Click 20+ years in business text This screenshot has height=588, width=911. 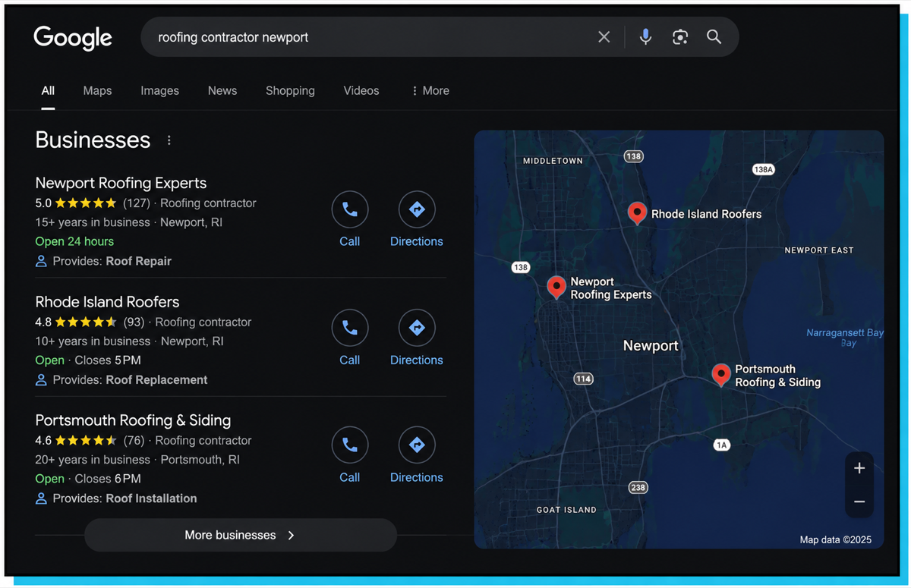tap(93, 460)
